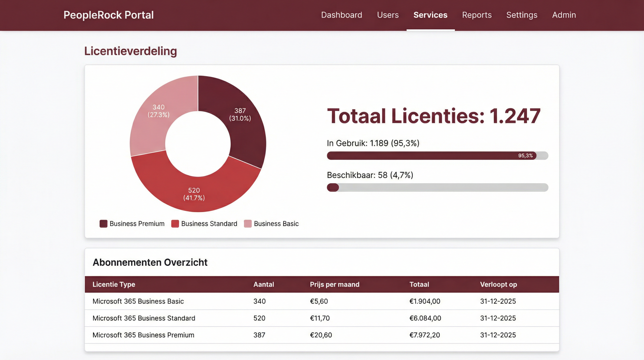Screen dimensions: 644x360
Task: Click the Beschikbaar progress bar
Action: (438, 187)
